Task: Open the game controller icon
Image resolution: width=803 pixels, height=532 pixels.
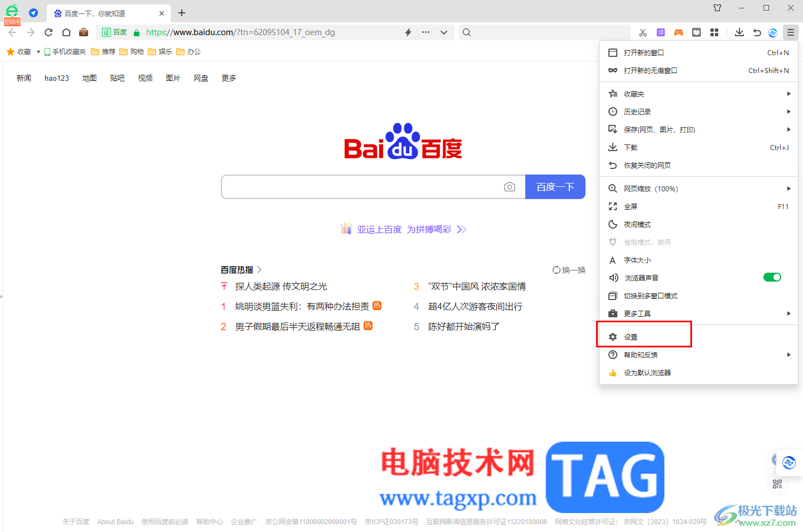Action: click(x=679, y=32)
